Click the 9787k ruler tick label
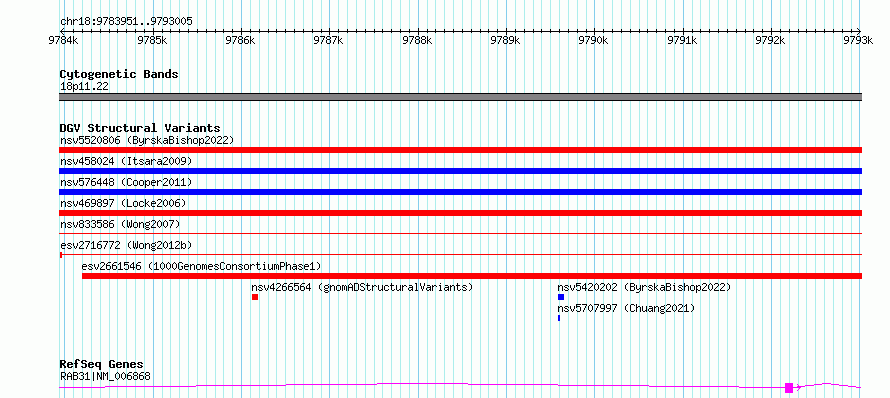Screen dimensions: 890x398 tap(329, 40)
